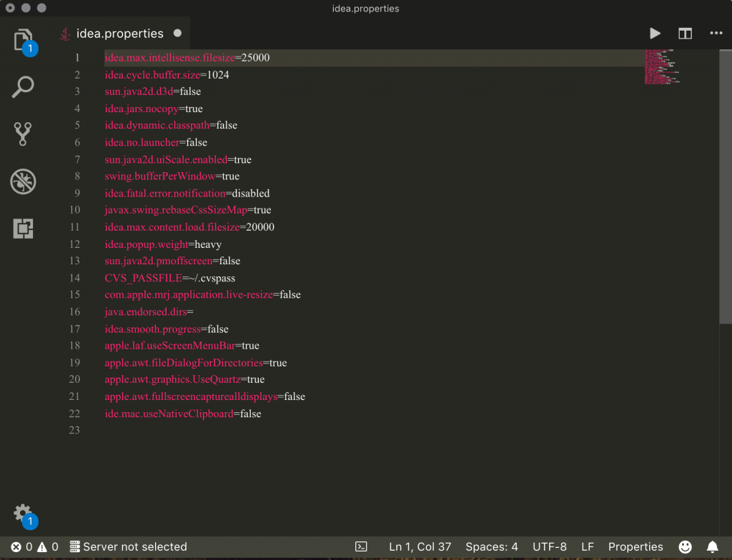Open the UTF-8 encoding selector
Image resolution: width=732 pixels, height=560 pixels.
(549, 546)
